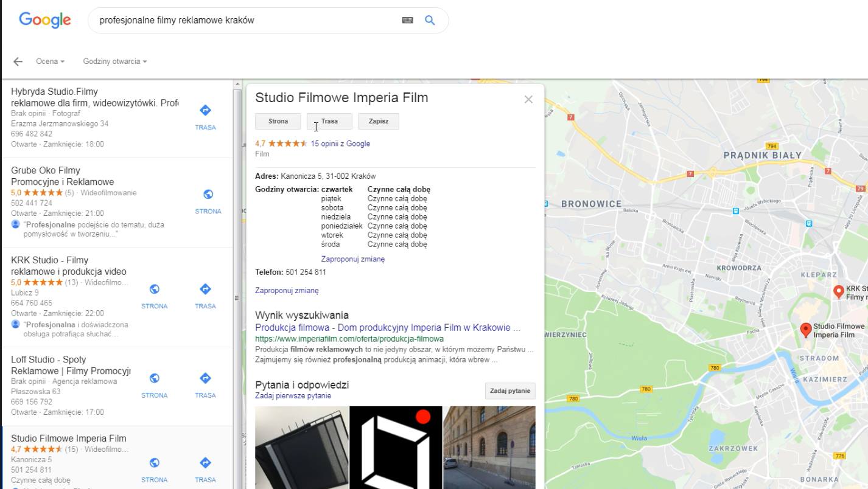Click the KRK Studio map pin
The image size is (868, 489).
(838, 292)
